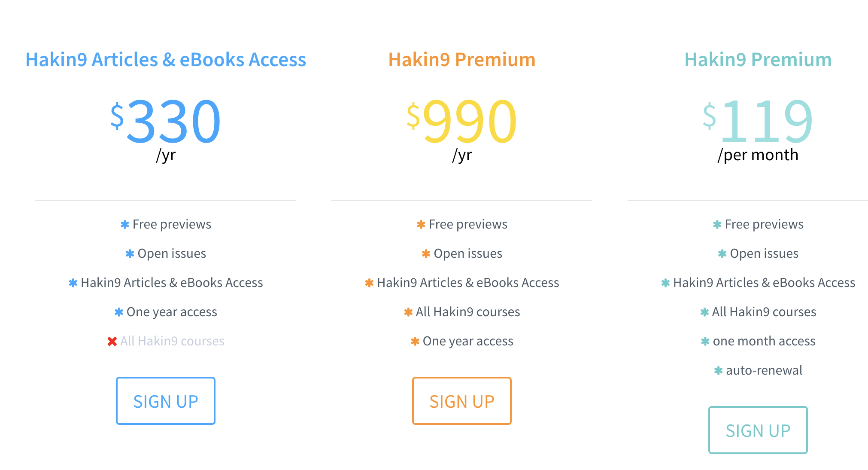The image size is (868, 470).
Task: Click orange asterisk beside Free previews
Action: click(x=421, y=225)
